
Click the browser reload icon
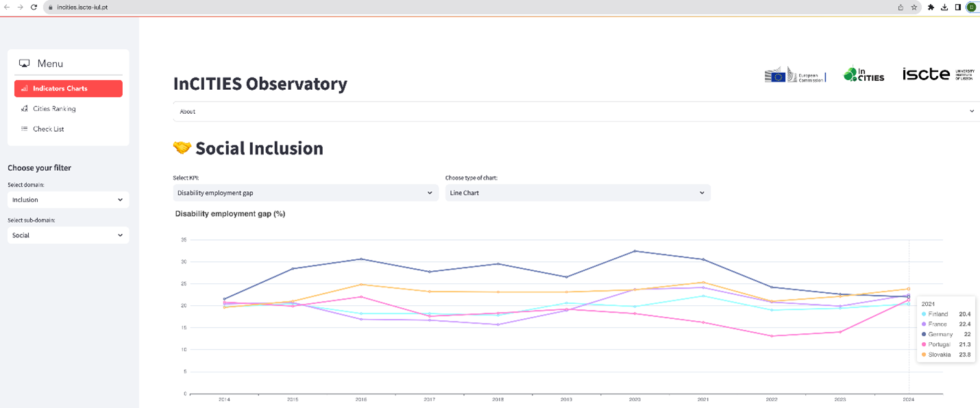click(34, 7)
